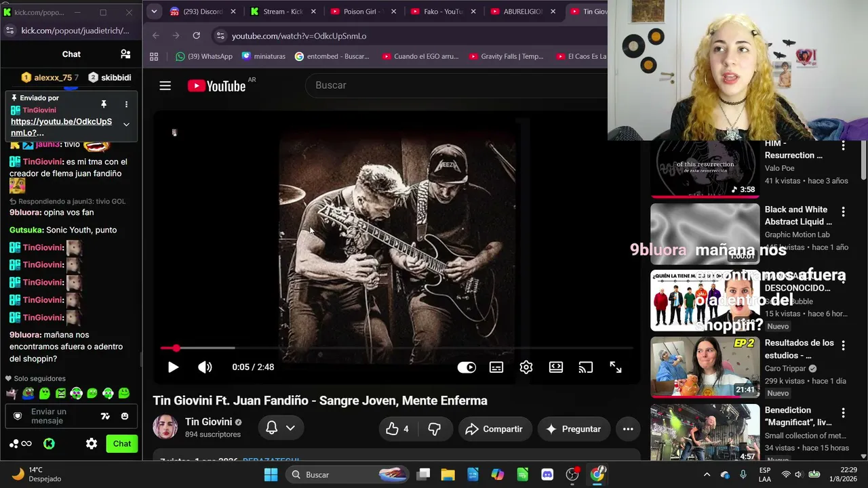Send message with green Chat button
The image size is (868, 488).
(x=122, y=444)
